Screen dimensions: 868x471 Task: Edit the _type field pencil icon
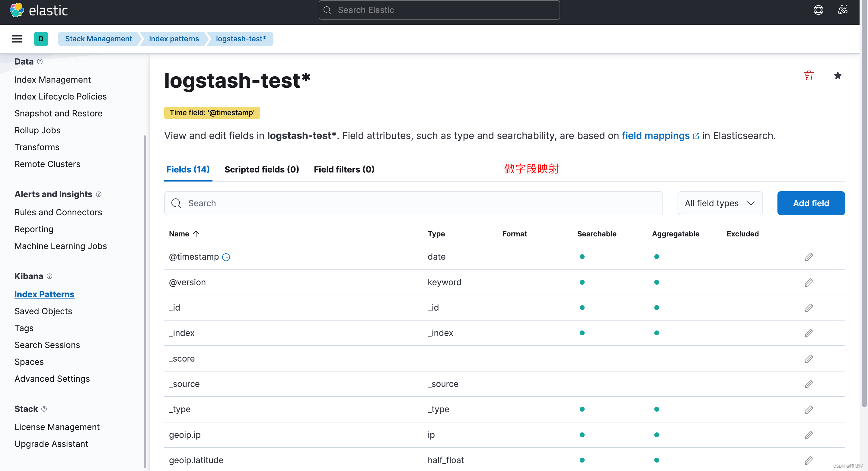pyautogui.click(x=809, y=410)
